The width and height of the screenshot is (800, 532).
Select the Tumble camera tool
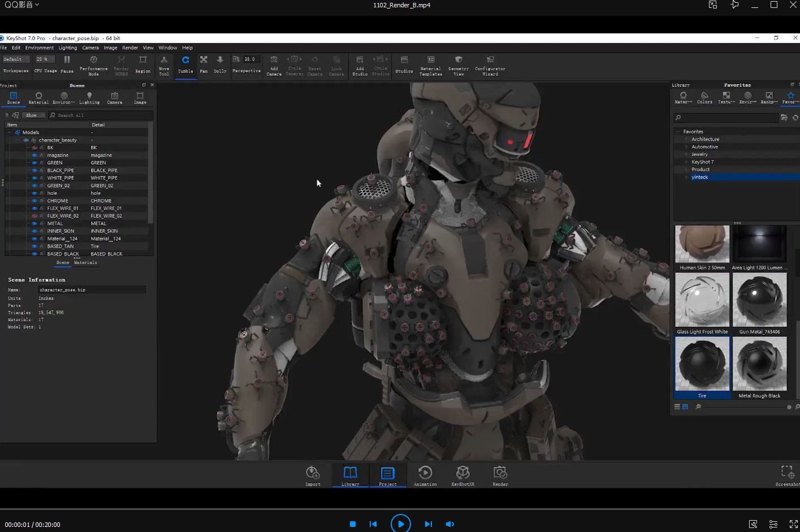185,64
